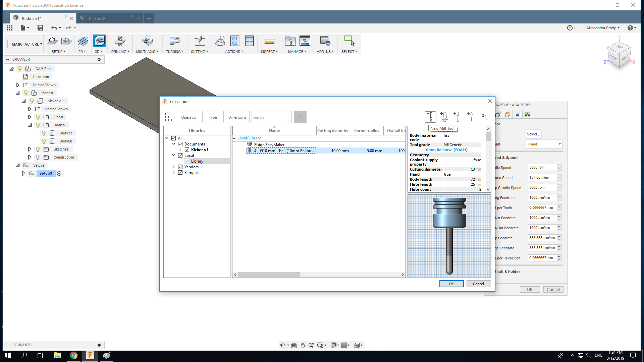Toggle visibility bulb for Sketches

coord(38,149)
